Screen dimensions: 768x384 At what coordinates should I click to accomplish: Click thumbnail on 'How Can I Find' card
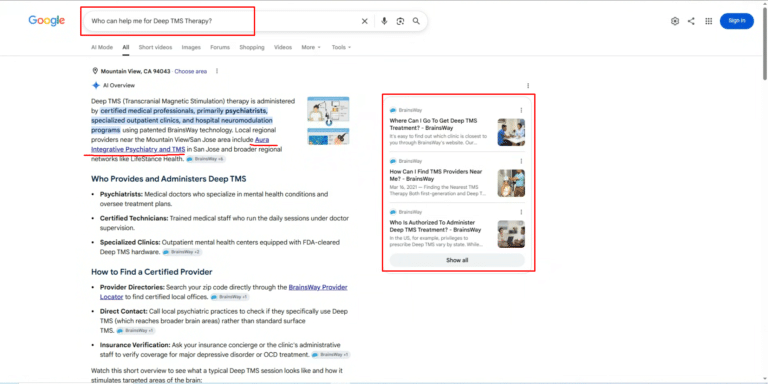(511, 183)
